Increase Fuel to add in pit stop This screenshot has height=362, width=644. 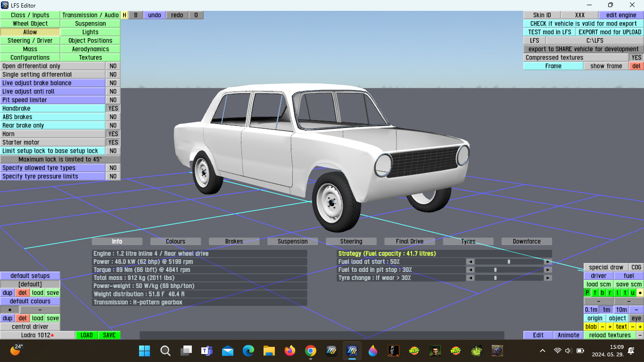(548, 270)
